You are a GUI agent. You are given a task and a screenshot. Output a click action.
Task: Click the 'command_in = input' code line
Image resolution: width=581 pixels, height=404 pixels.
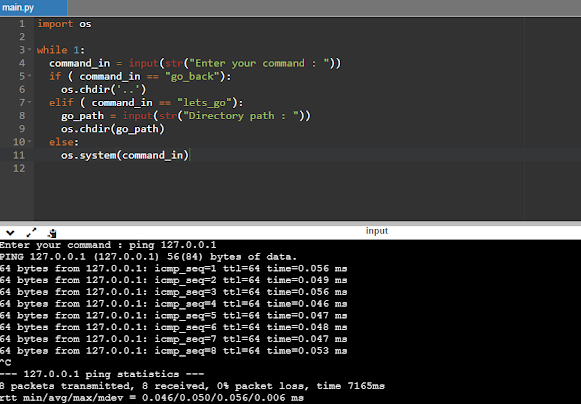pyautogui.click(x=195, y=63)
